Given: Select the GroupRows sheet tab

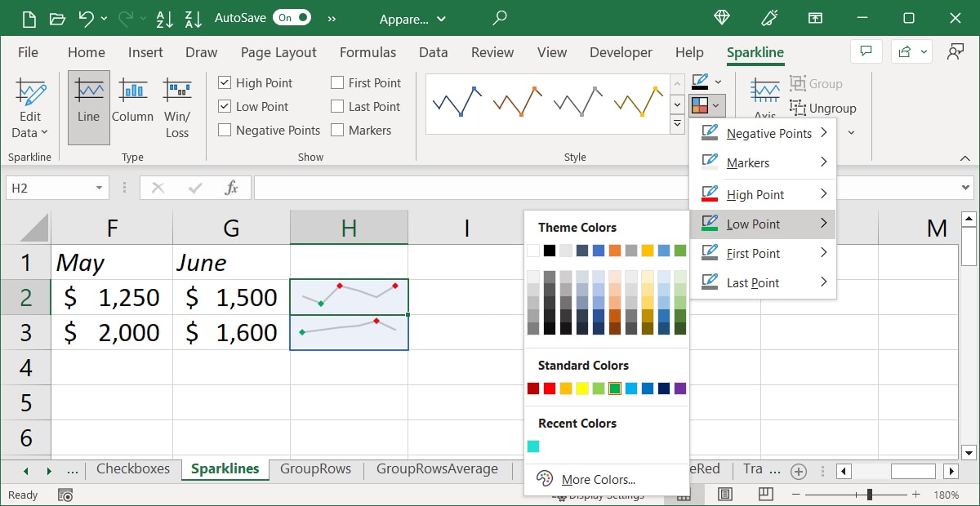Looking at the screenshot, I should click(316, 469).
